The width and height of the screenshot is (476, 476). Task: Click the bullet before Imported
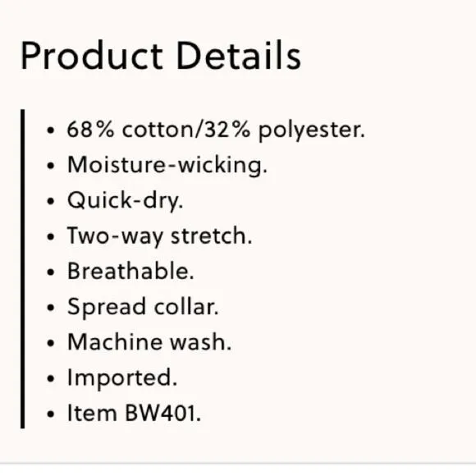[51, 378]
